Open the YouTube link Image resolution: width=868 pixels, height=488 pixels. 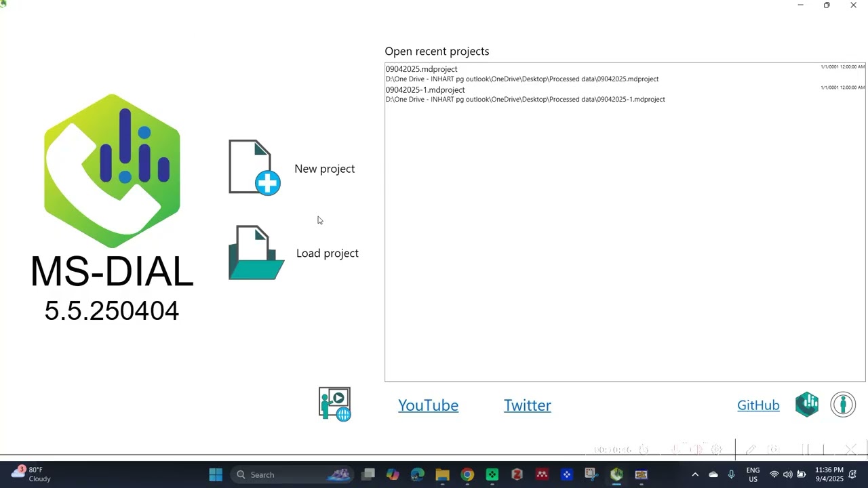click(428, 405)
